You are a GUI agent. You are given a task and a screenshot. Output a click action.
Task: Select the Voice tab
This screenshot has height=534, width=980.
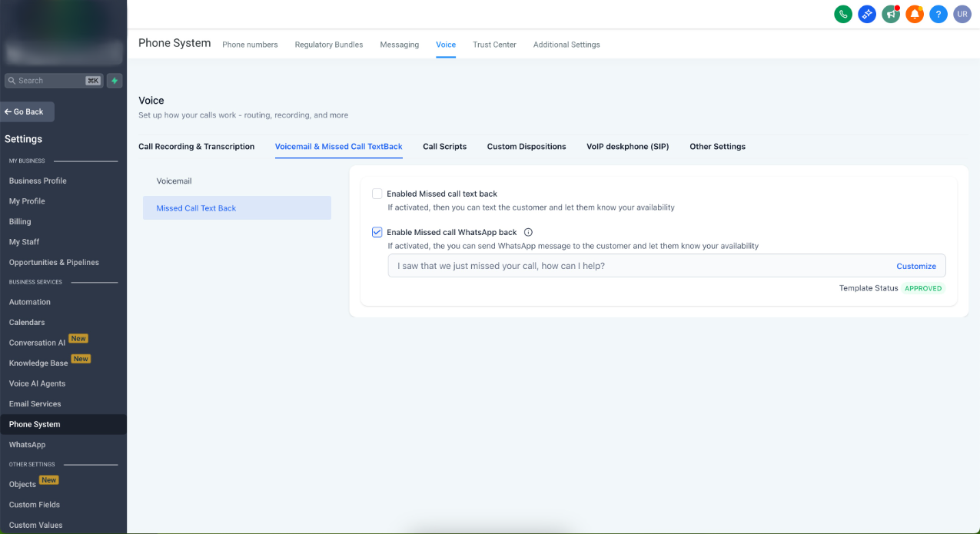pyautogui.click(x=446, y=45)
